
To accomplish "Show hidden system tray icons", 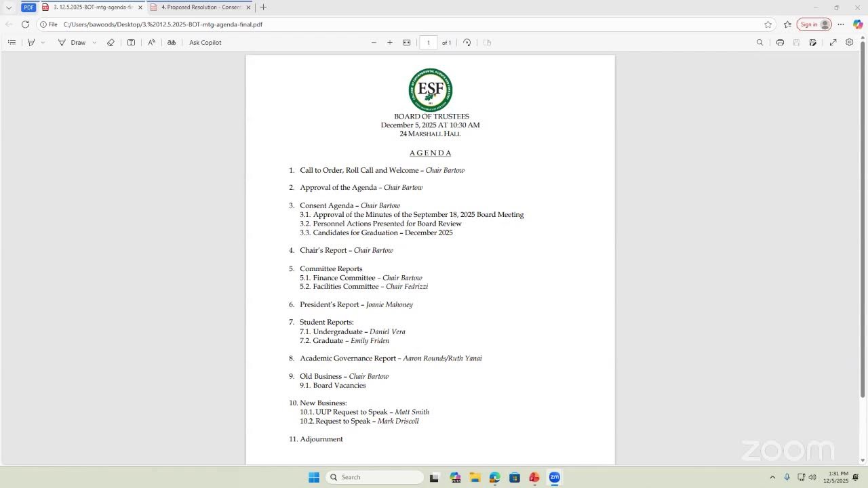I will [x=772, y=477].
